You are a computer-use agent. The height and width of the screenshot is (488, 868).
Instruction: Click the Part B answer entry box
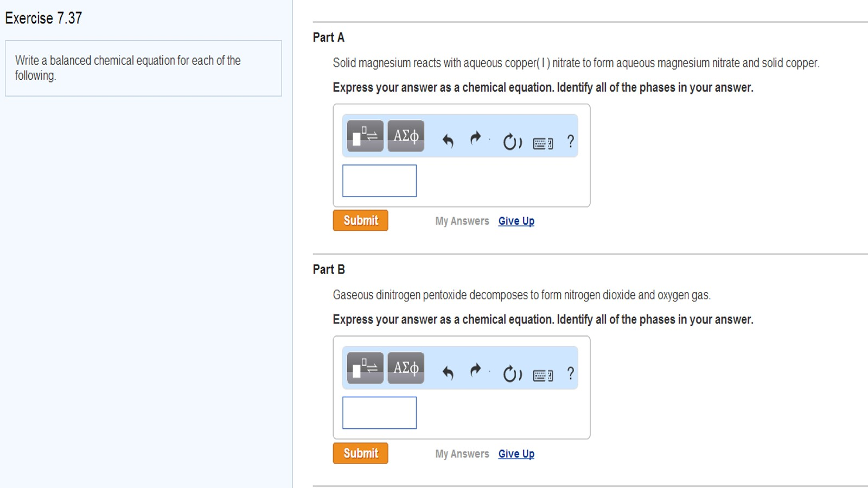coord(379,413)
